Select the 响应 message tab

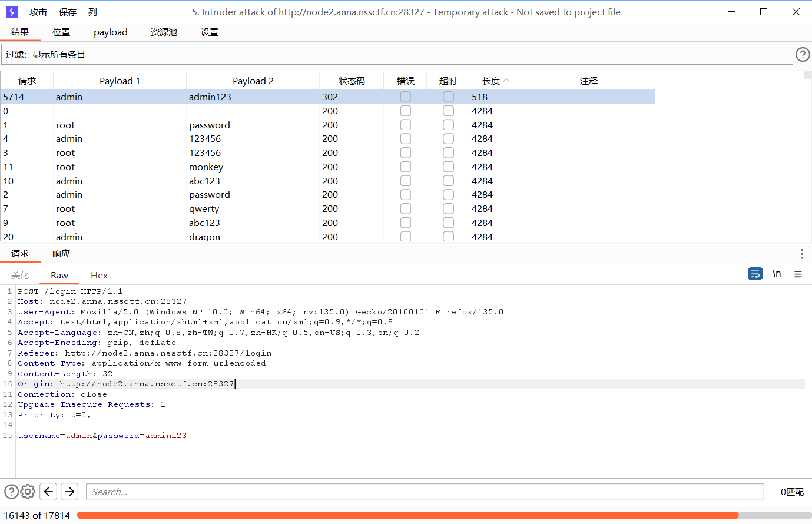tap(61, 254)
